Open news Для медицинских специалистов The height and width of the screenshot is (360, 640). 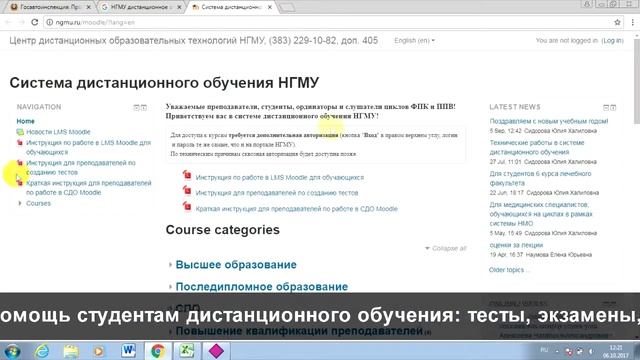[x=541, y=214]
